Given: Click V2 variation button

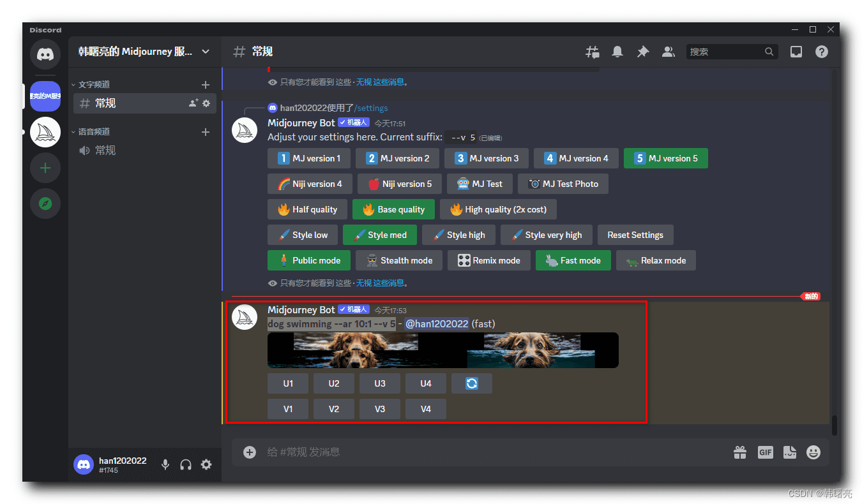Looking at the screenshot, I should [x=334, y=409].
